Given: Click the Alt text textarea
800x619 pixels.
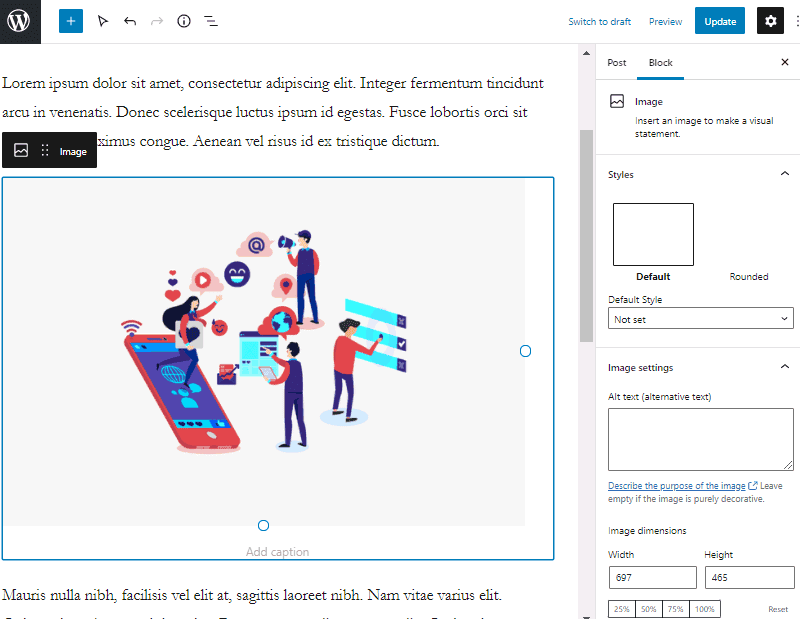Looking at the screenshot, I should [x=701, y=439].
